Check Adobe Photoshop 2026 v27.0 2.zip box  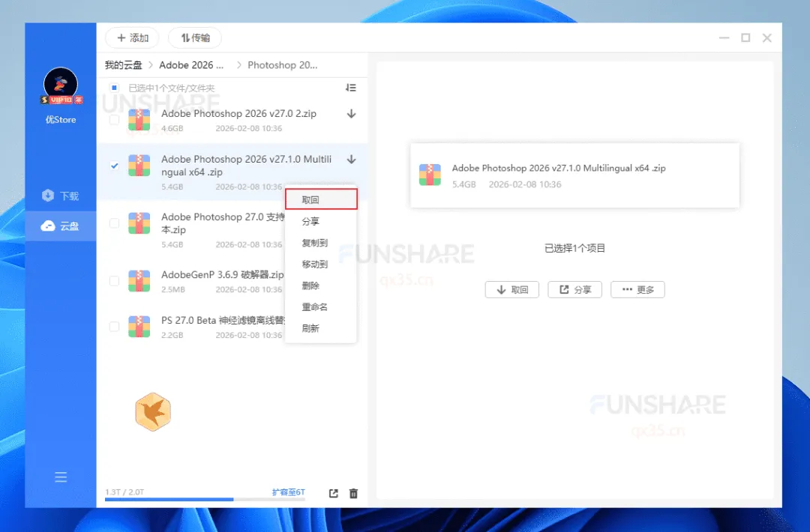click(x=114, y=120)
